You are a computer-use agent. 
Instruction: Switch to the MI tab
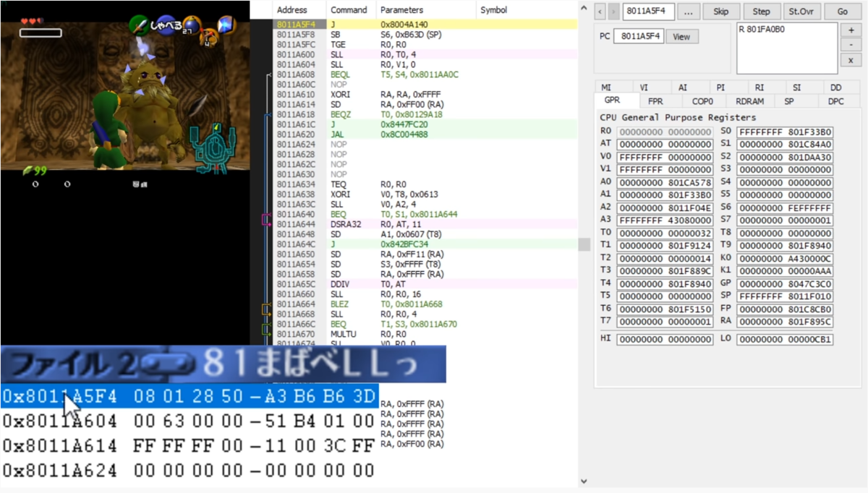tap(606, 87)
